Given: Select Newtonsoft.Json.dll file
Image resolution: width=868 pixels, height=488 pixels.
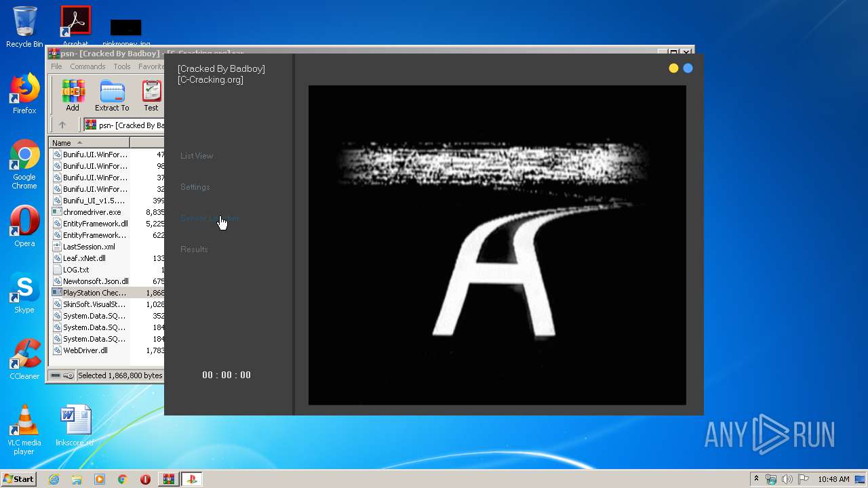Looking at the screenshot, I should tap(106, 281).
